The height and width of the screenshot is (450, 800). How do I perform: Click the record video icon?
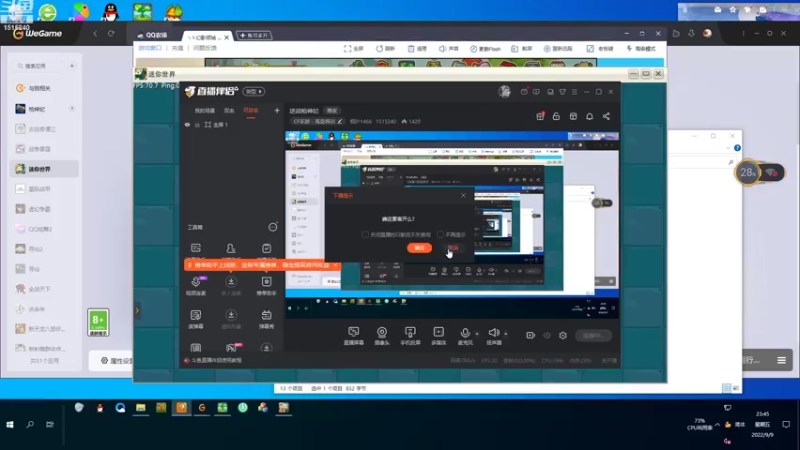tap(531, 335)
